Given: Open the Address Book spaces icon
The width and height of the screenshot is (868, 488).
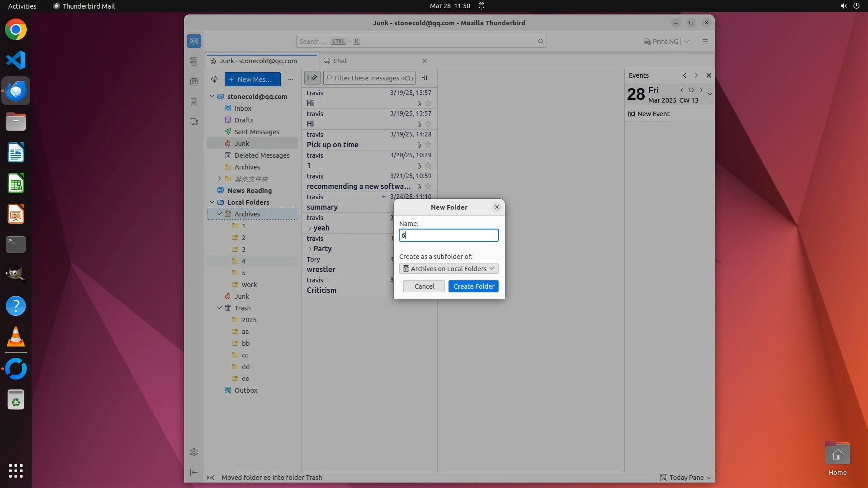Looking at the screenshot, I should 194,61.
